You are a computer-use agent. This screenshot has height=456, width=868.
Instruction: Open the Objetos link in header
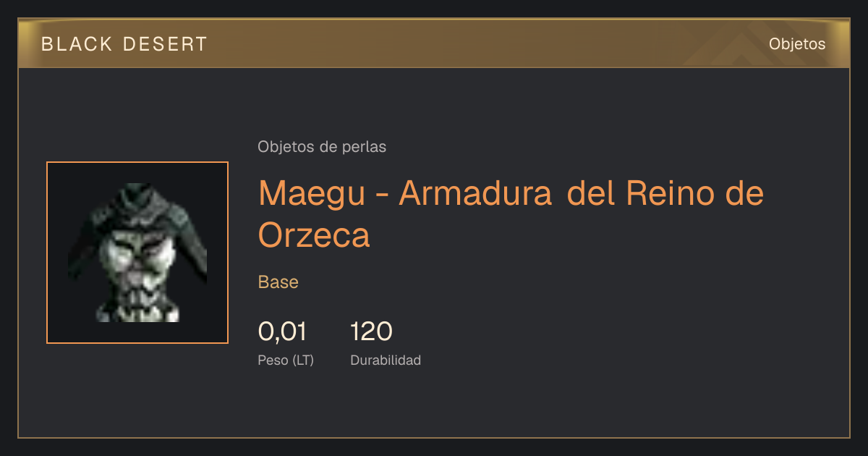click(x=797, y=43)
